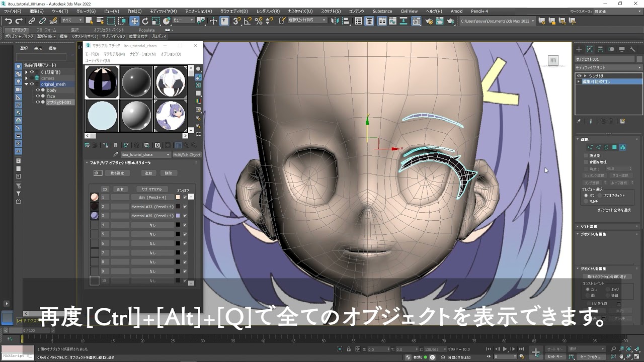
Task: Open the selection filter すべて dropdown
Action: [x=72, y=21]
